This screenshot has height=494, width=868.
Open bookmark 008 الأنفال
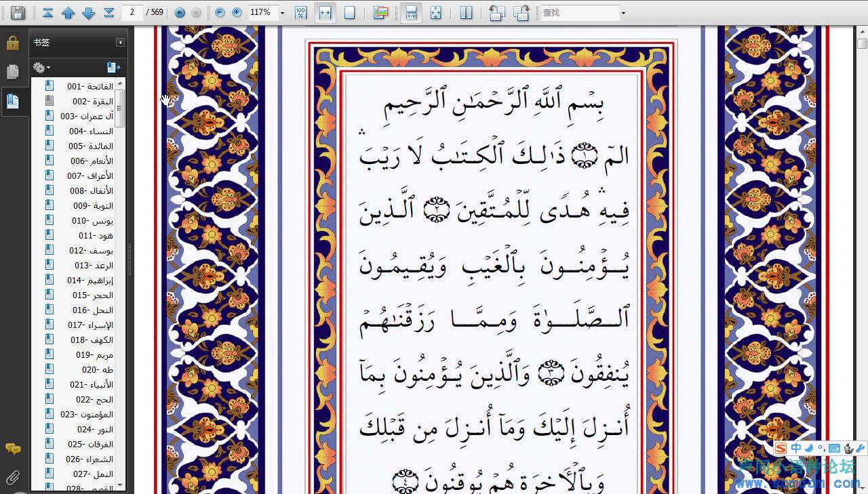click(91, 191)
